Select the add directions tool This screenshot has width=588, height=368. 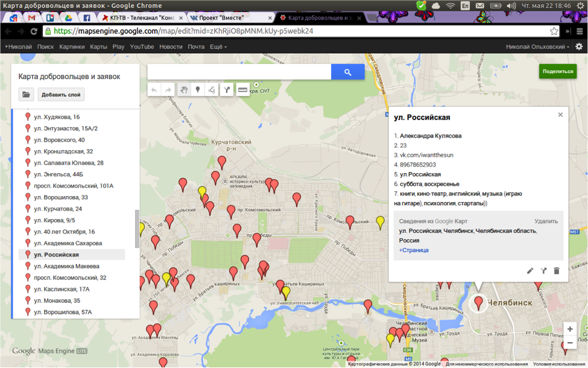[227, 90]
